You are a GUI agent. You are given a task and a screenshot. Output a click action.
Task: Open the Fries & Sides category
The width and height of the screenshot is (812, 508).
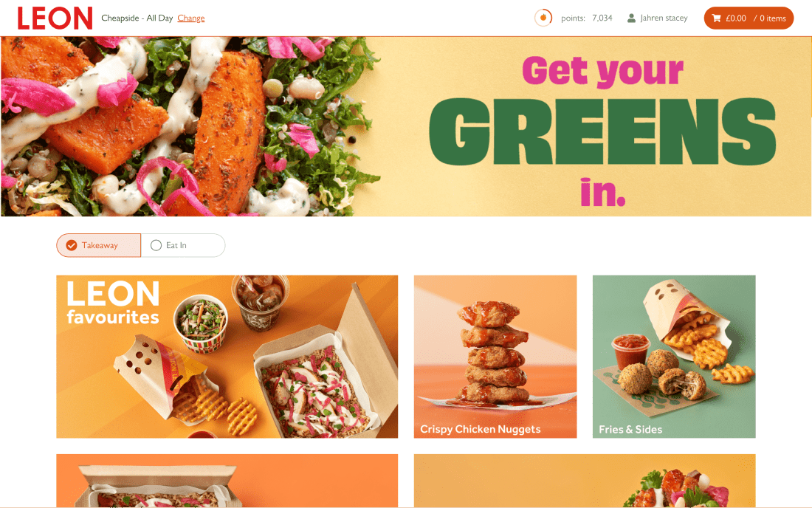674,357
